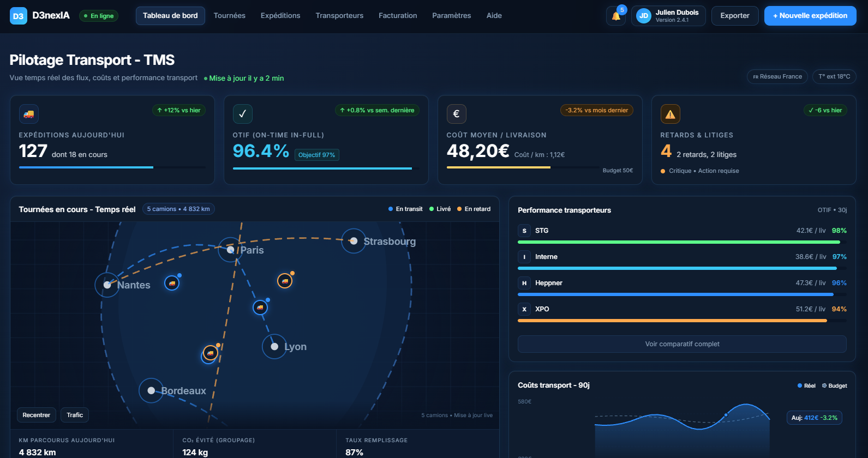Click the Paris city node on map

click(231, 250)
